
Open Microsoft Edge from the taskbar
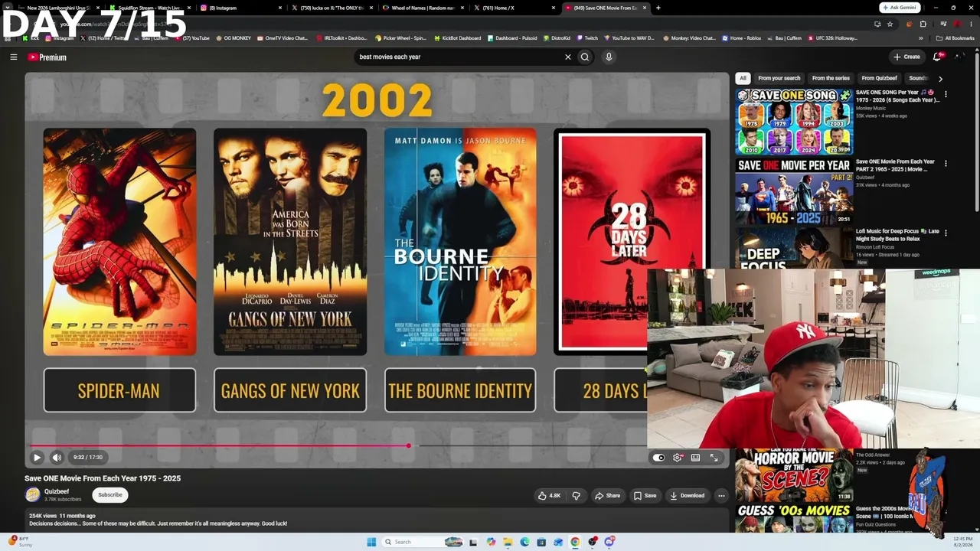[x=524, y=542]
